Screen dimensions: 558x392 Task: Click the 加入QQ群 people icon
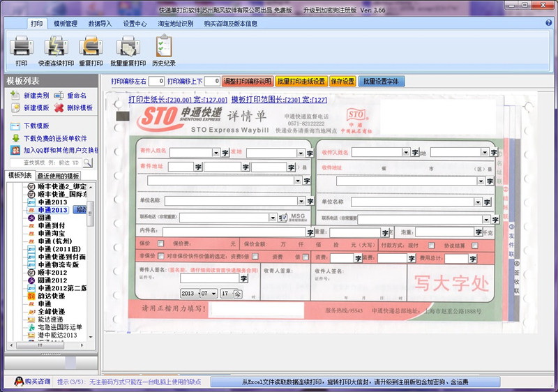tap(15, 150)
